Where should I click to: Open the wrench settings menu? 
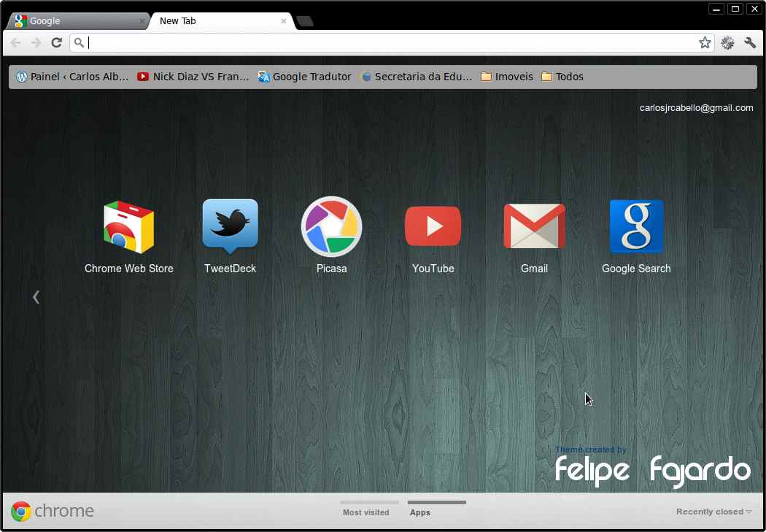tap(750, 43)
